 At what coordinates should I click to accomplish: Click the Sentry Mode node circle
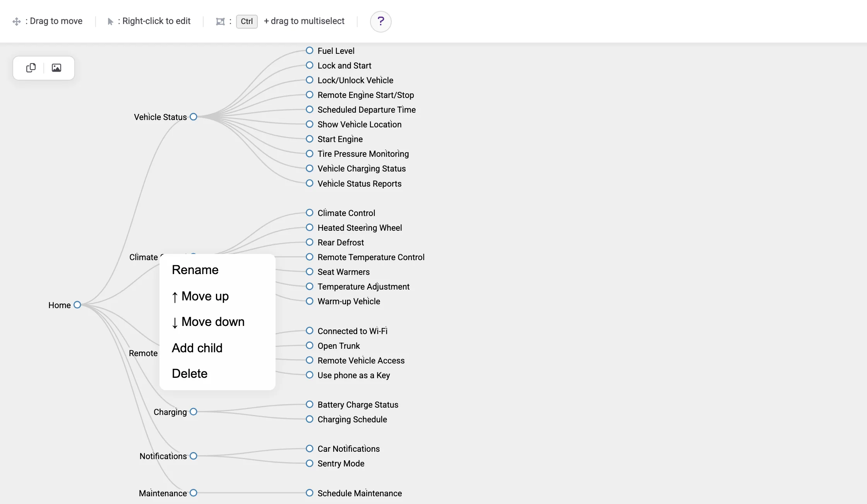(x=310, y=463)
